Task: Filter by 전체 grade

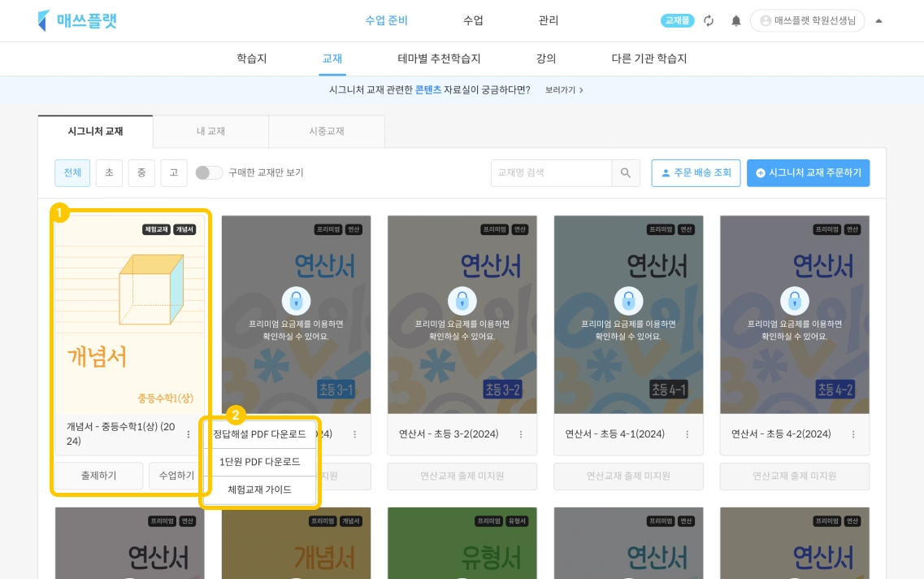Action: pyautogui.click(x=72, y=172)
